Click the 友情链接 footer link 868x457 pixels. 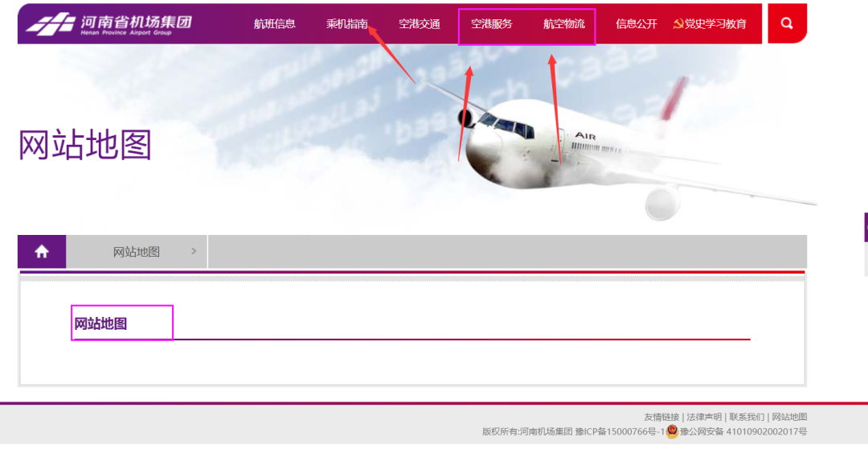pos(661,417)
